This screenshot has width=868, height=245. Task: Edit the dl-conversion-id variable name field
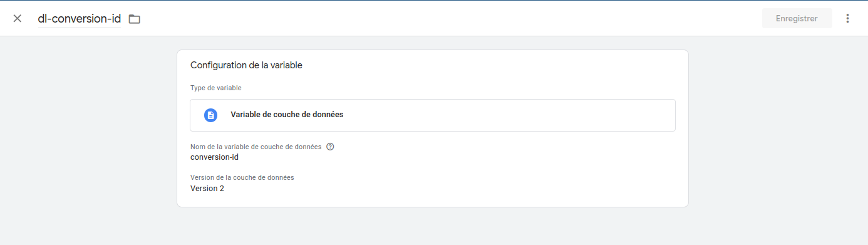coord(80,19)
